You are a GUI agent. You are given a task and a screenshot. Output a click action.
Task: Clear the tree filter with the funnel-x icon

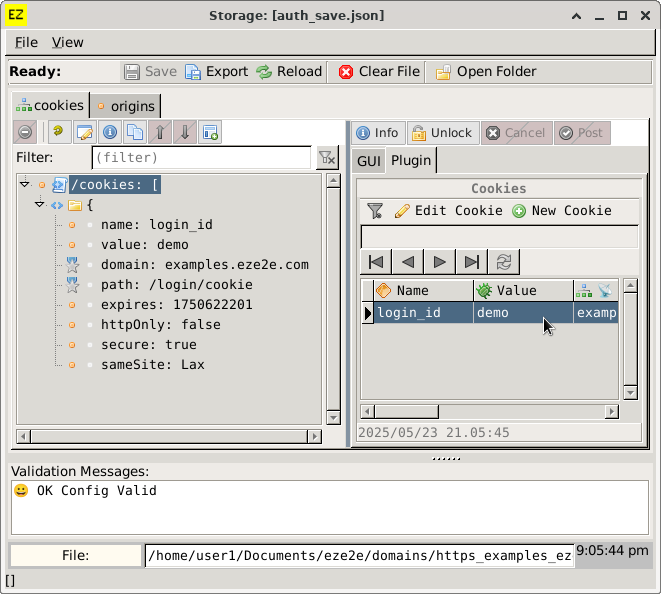click(x=327, y=158)
